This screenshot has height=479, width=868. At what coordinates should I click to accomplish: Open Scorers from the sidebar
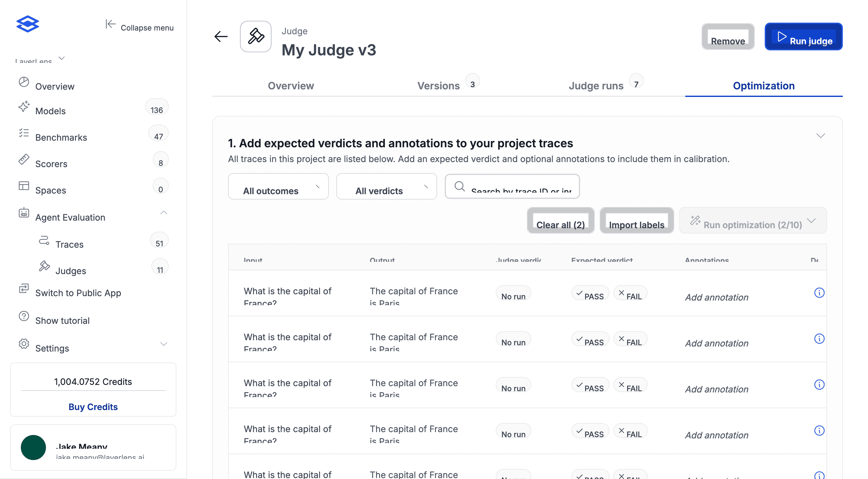[x=51, y=164]
